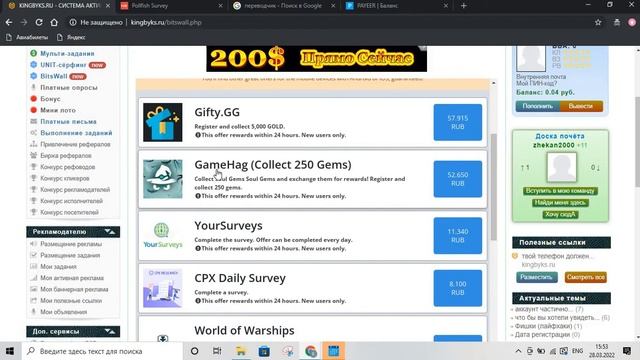Open UNIT-серфинг sidebar link
The image size is (640, 360).
click(63, 65)
